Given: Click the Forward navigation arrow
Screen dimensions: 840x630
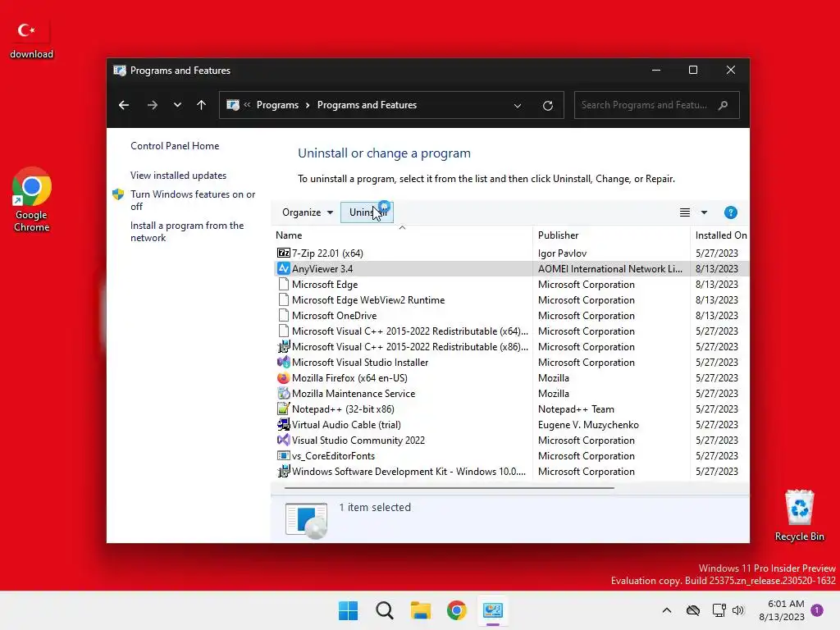Looking at the screenshot, I should [x=152, y=105].
